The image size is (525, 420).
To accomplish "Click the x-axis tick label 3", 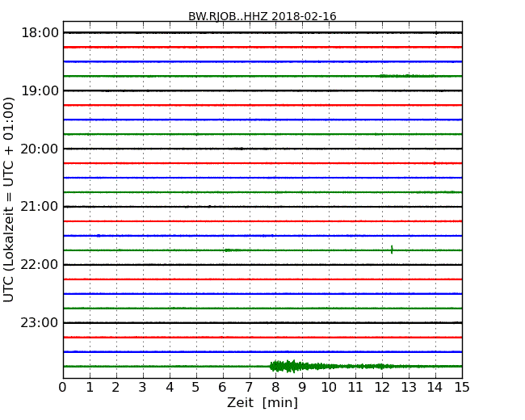I will tap(143, 388).
